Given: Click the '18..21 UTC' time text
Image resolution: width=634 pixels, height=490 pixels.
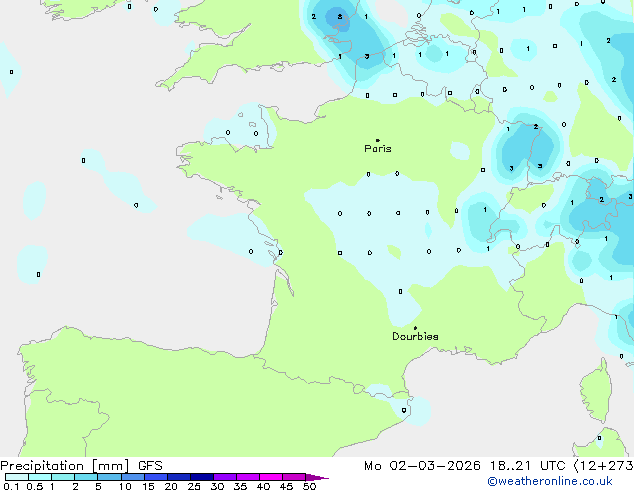Looking at the screenshot, I should [528, 466].
